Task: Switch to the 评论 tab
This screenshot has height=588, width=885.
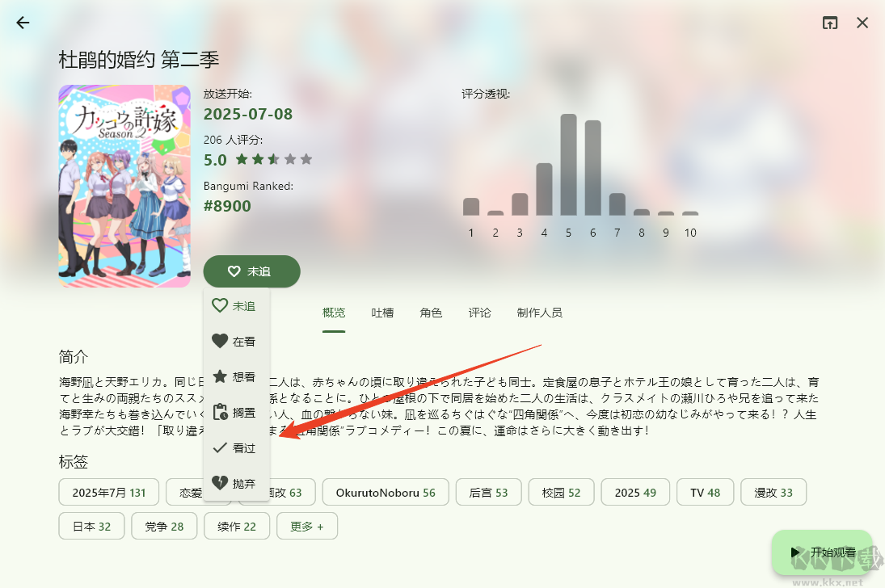Action: click(479, 313)
